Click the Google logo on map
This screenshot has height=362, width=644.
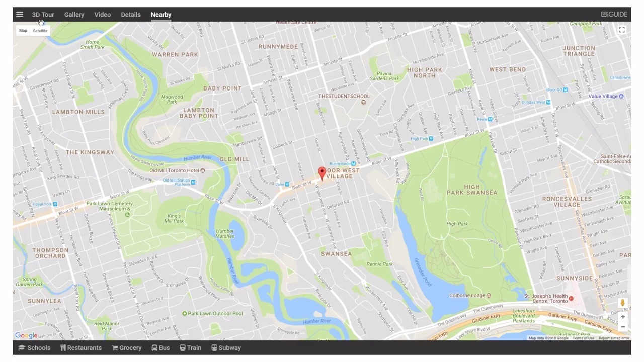[26, 335]
